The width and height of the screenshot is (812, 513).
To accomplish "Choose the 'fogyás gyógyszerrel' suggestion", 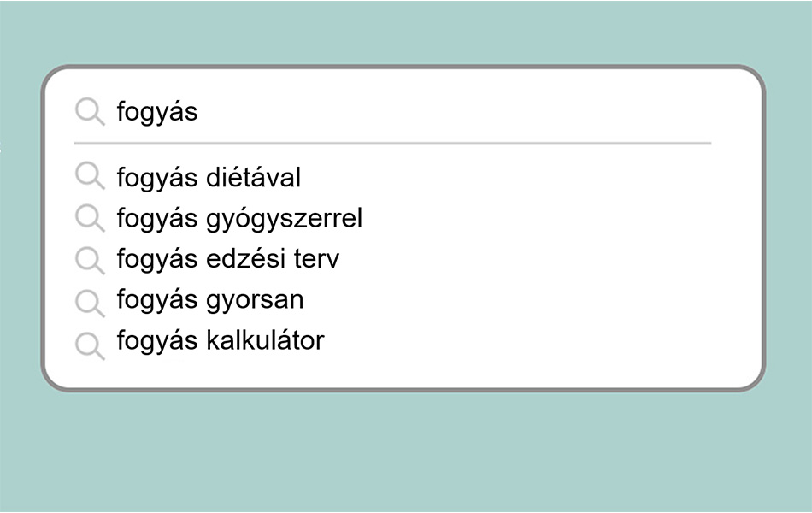I will (x=392, y=218).
